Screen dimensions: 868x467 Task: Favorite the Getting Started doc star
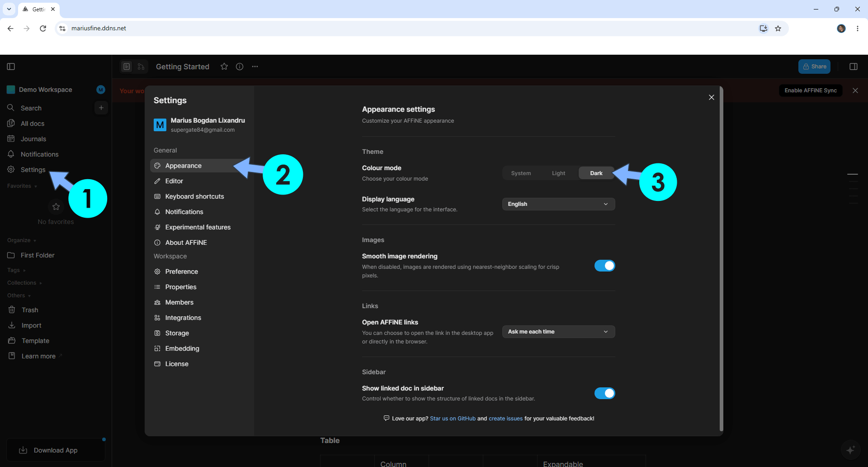click(224, 67)
